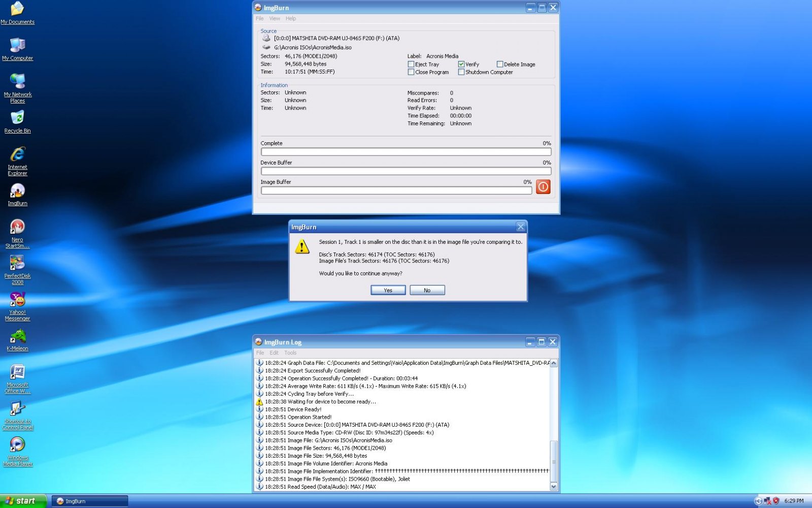
Task: Click the info icon on 'Device Ready!' log line
Action: pyautogui.click(x=259, y=409)
